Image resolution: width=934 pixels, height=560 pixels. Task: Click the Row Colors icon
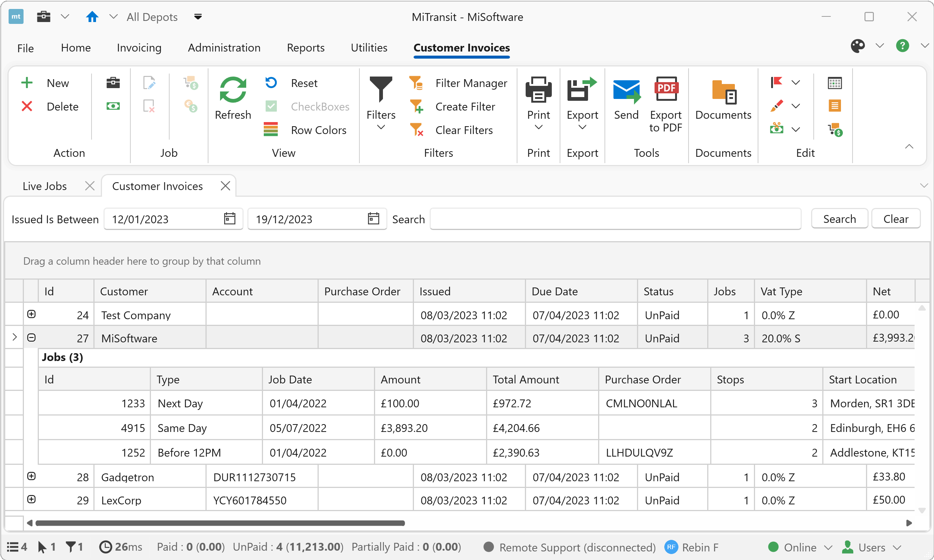[271, 130]
